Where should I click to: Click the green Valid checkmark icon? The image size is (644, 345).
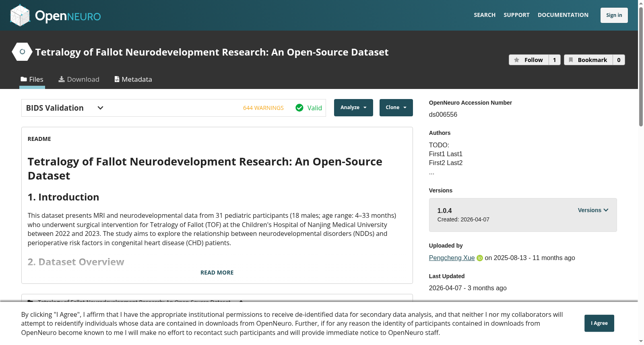point(299,108)
